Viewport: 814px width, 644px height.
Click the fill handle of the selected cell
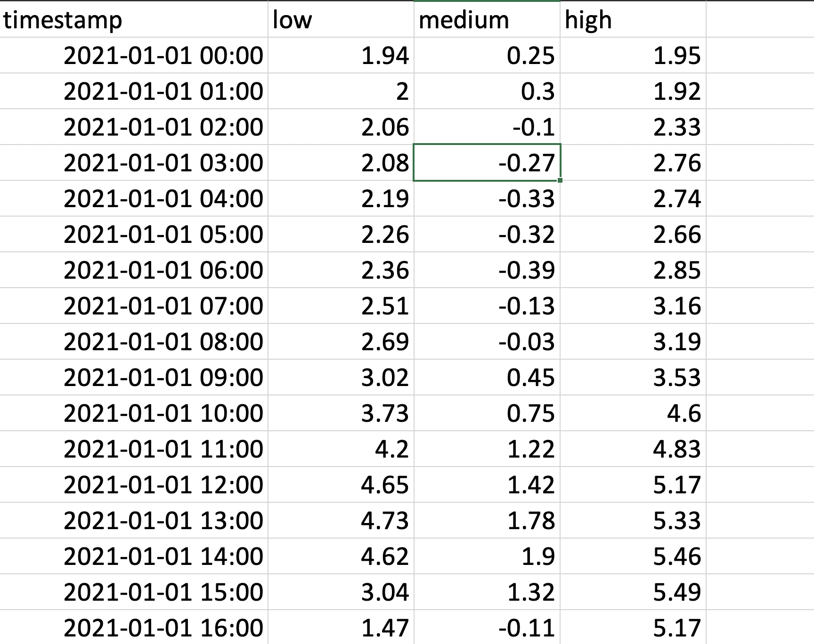(x=559, y=180)
